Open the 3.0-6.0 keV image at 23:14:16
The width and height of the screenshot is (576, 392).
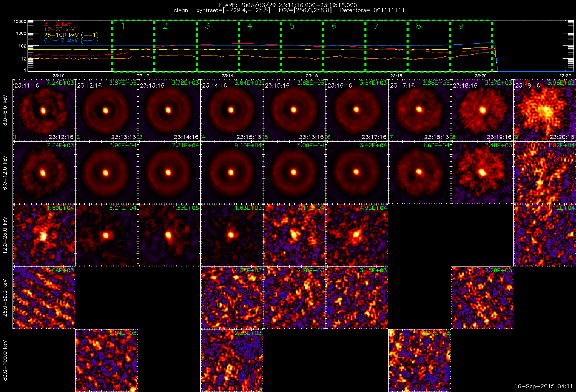[x=232, y=110]
